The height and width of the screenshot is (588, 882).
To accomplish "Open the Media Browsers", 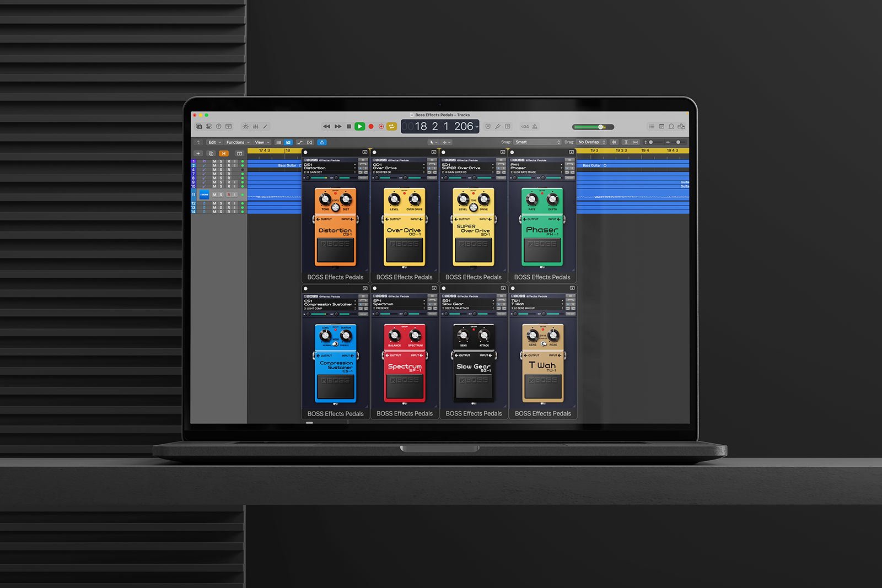I will pyautogui.click(x=681, y=126).
